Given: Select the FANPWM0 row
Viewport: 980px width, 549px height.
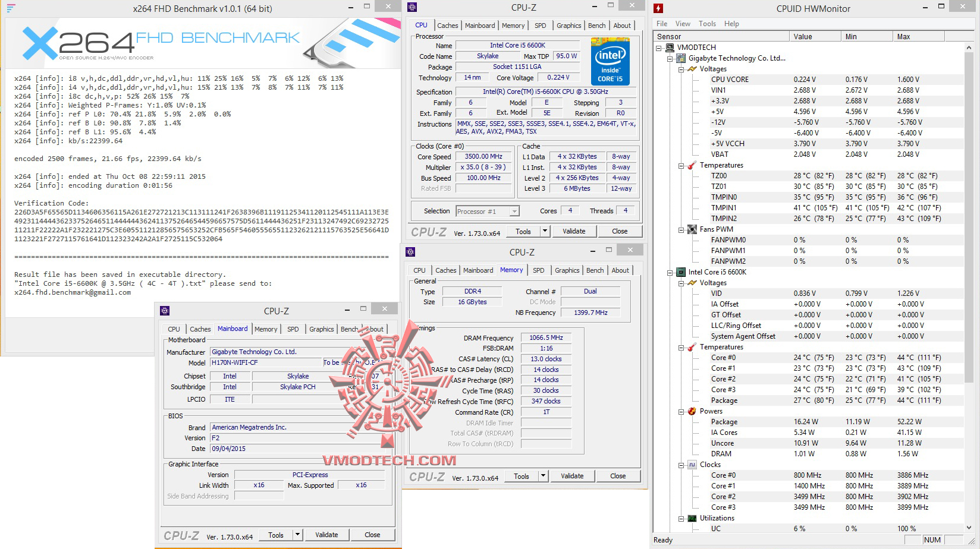Looking at the screenshot, I should click(809, 240).
